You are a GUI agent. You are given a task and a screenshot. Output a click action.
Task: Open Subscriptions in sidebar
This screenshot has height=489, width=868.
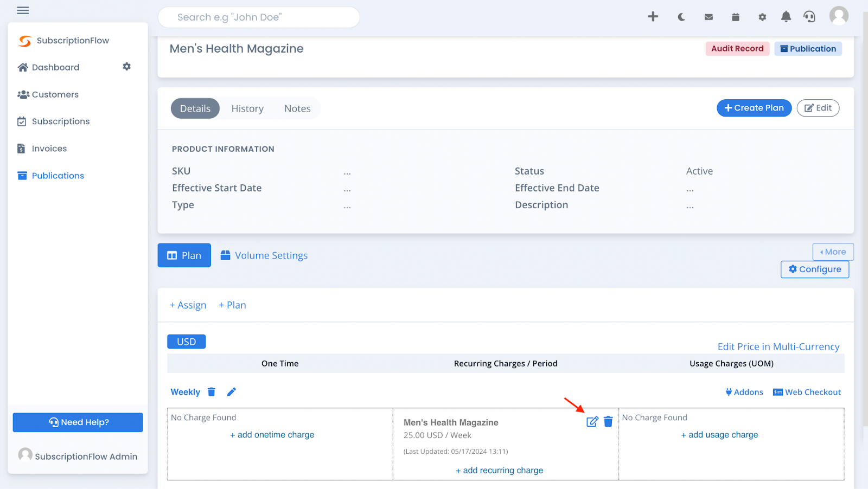point(54,121)
